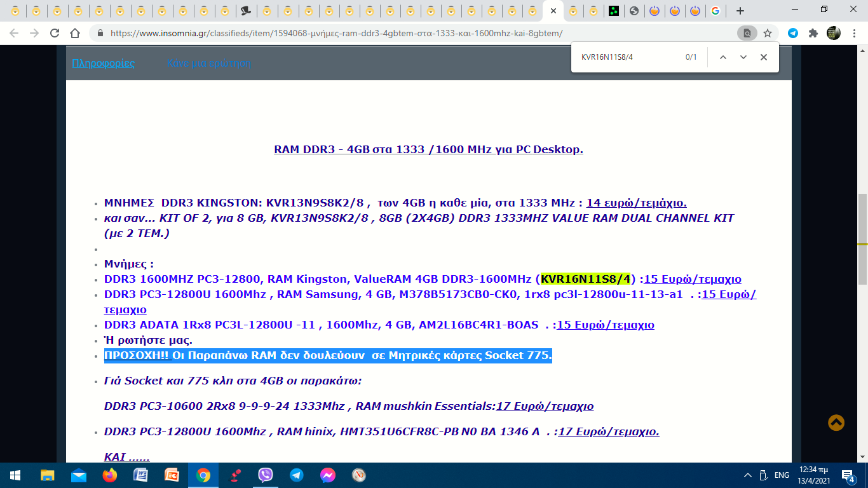
Task: Switch to the black-and-green icon tab
Action: click(x=613, y=11)
